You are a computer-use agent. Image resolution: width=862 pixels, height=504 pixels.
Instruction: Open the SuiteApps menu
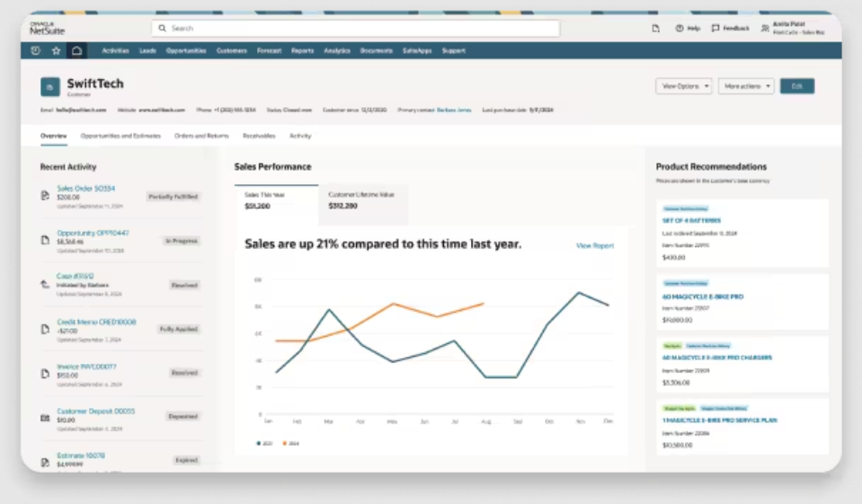(417, 50)
